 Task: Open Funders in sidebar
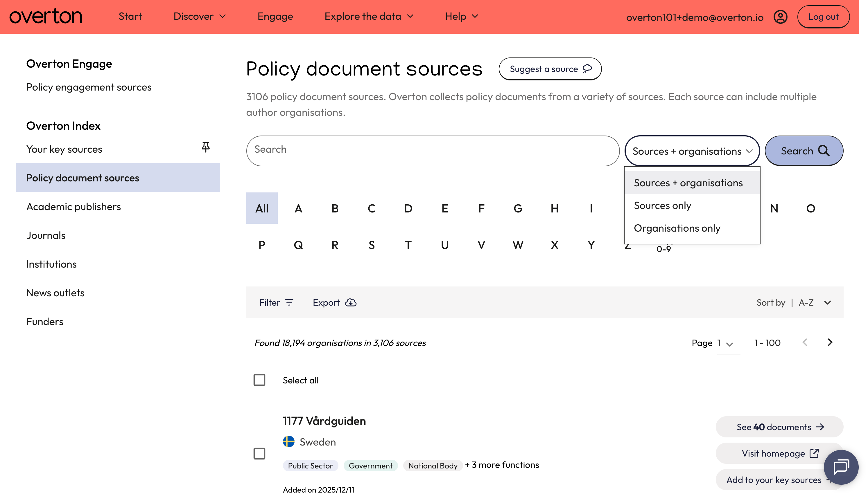coord(45,322)
